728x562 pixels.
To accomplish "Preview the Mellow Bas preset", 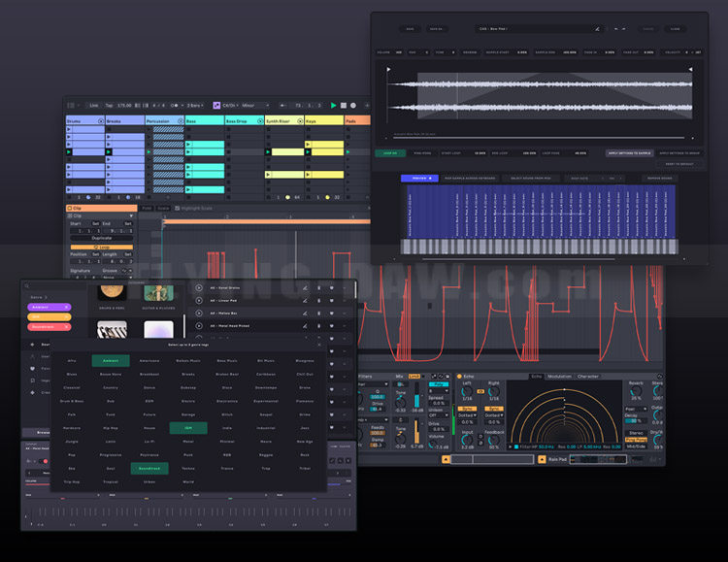I will pyautogui.click(x=199, y=314).
